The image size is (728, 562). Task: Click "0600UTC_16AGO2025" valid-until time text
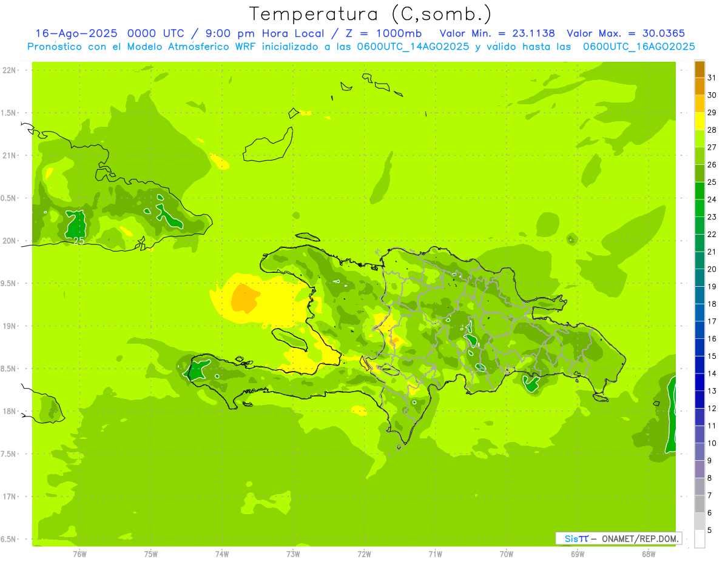click(x=639, y=47)
